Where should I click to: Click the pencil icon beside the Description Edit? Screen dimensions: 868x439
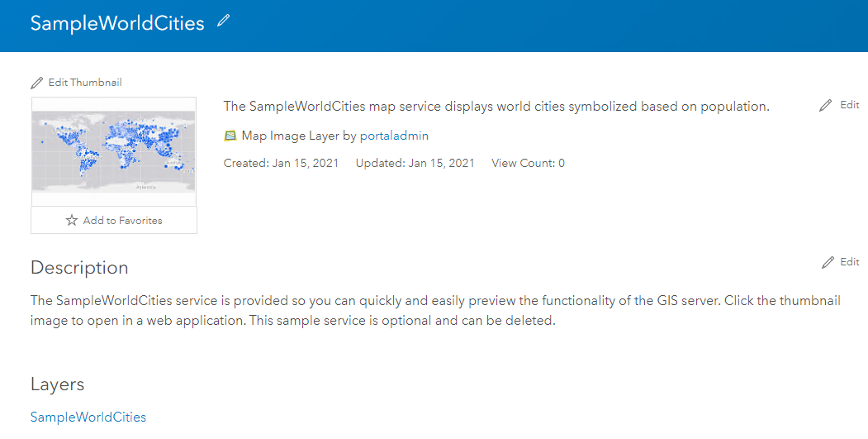(x=828, y=262)
